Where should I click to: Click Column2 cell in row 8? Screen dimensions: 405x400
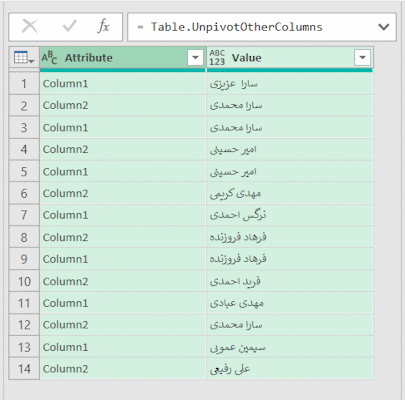click(122, 237)
